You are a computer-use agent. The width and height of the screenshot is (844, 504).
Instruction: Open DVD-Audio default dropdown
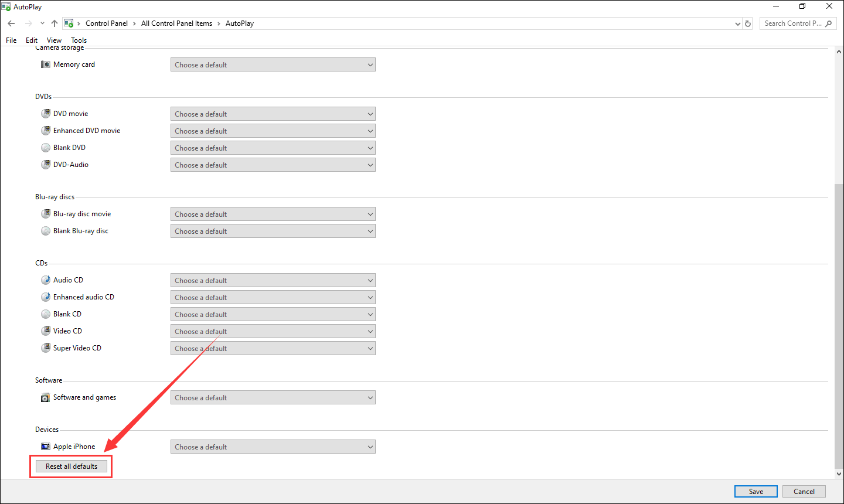click(x=273, y=165)
